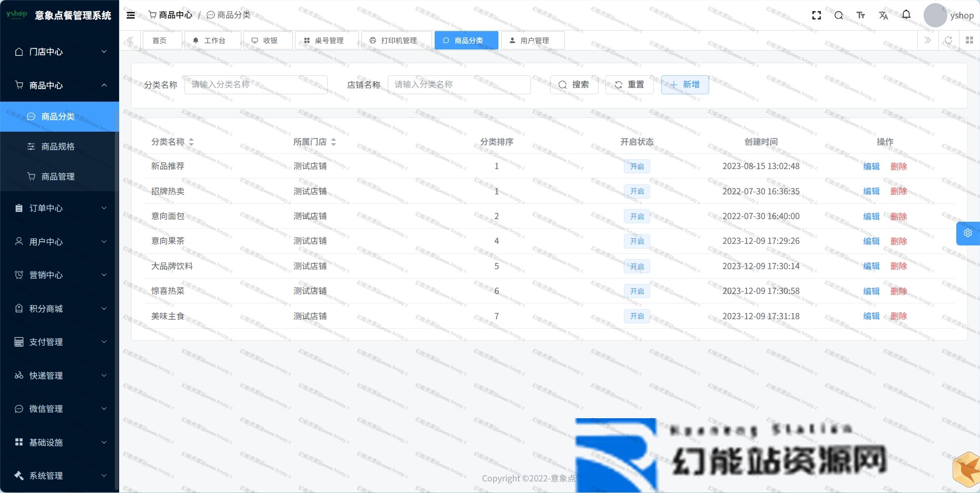Click the refresh icon beside tab bar
This screenshot has width=980, height=493.
[948, 41]
